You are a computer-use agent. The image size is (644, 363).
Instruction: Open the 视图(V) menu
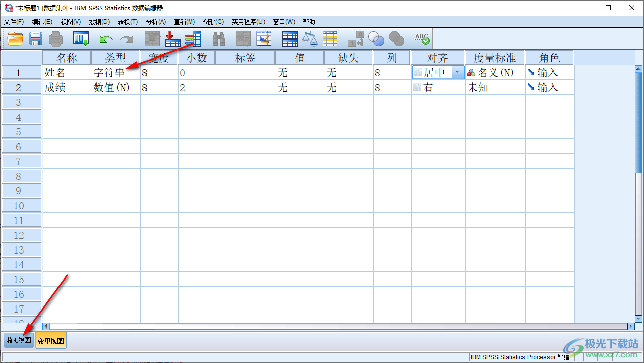[71, 22]
